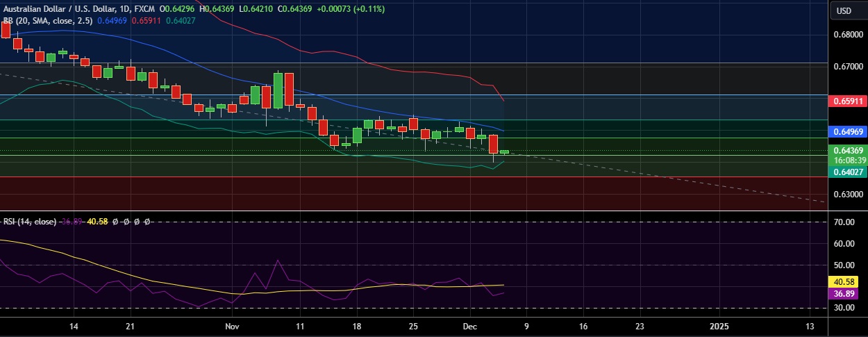The image size is (868, 337).
Task: Click the 25 date label on time axis
Action: [x=412, y=326]
